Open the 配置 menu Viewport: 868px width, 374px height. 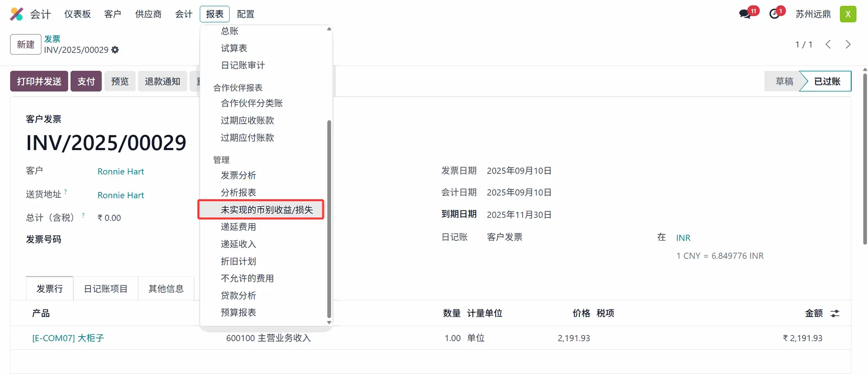[245, 14]
